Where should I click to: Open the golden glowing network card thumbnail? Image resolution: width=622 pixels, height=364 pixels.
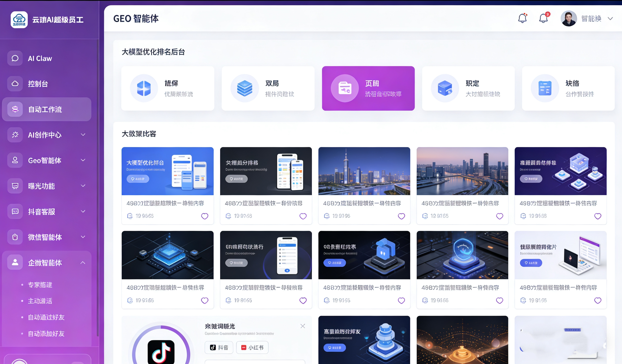[462, 340]
